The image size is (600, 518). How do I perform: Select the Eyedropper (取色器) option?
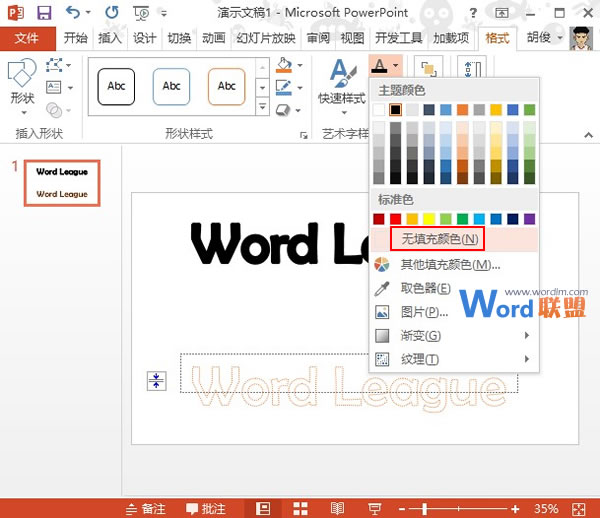click(x=454, y=288)
